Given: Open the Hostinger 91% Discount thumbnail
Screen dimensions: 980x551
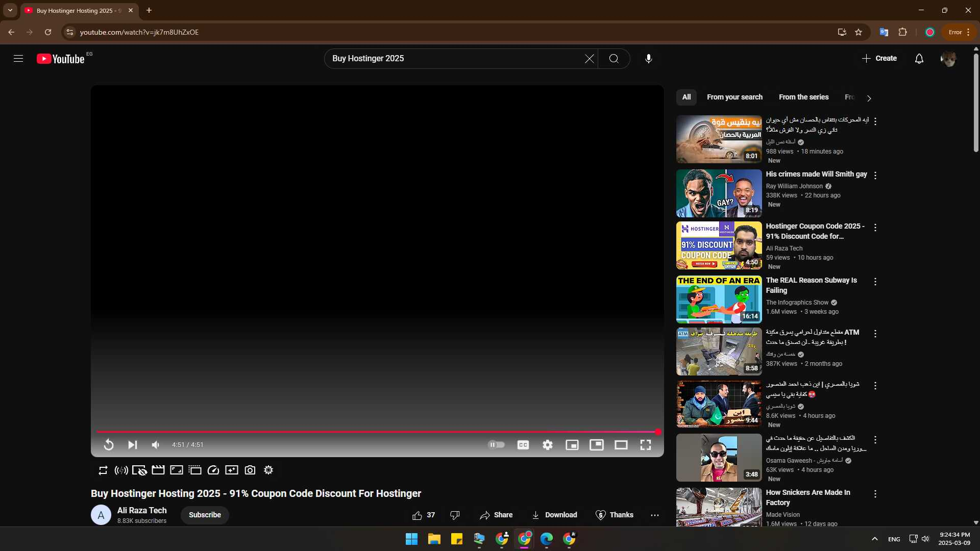Looking at the screenshot, I should pos(719,245).
